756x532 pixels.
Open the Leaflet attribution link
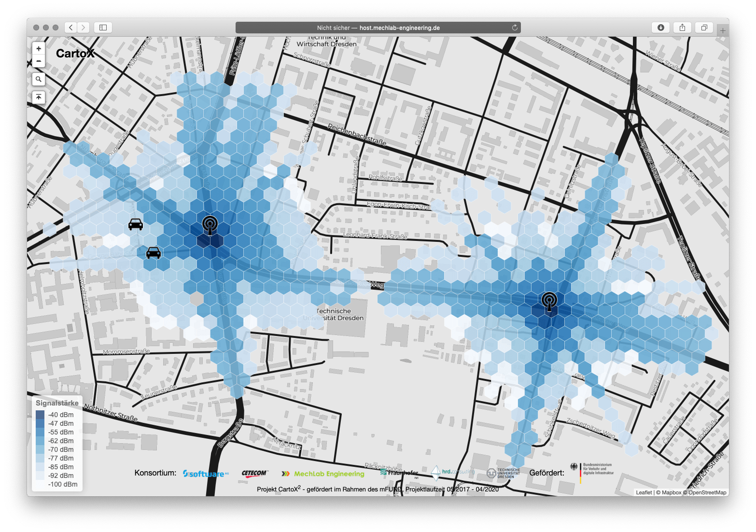tap(644, 492)
